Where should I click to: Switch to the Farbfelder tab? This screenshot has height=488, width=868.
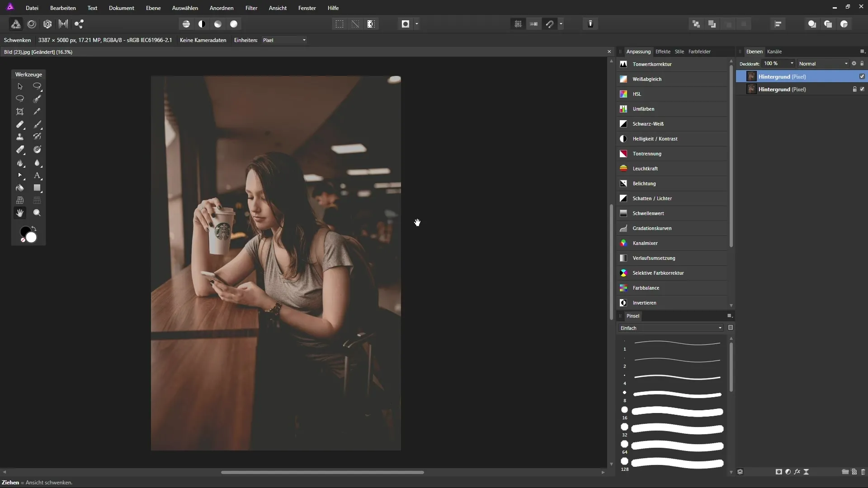(x=699, y=52)
